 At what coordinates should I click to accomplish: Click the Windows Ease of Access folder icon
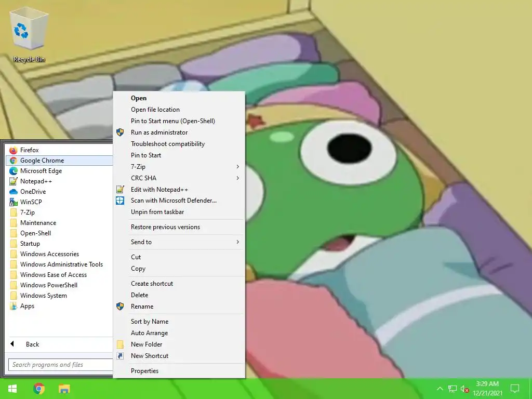click(13, 275)
